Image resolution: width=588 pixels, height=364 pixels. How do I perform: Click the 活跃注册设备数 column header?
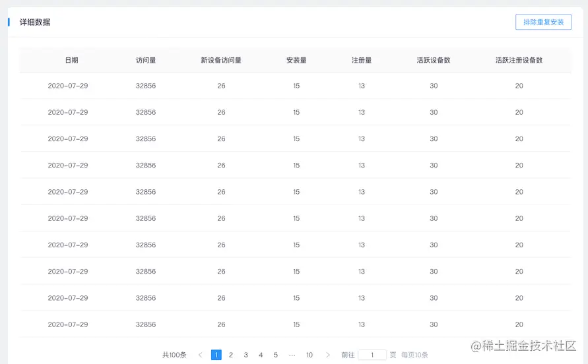point(519,60)
